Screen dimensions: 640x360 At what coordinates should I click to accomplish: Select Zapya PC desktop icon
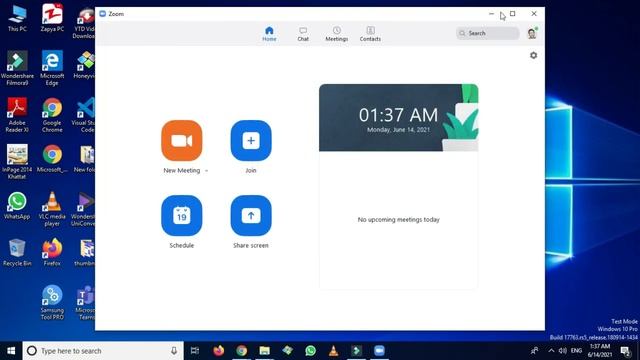coord(52,18)
